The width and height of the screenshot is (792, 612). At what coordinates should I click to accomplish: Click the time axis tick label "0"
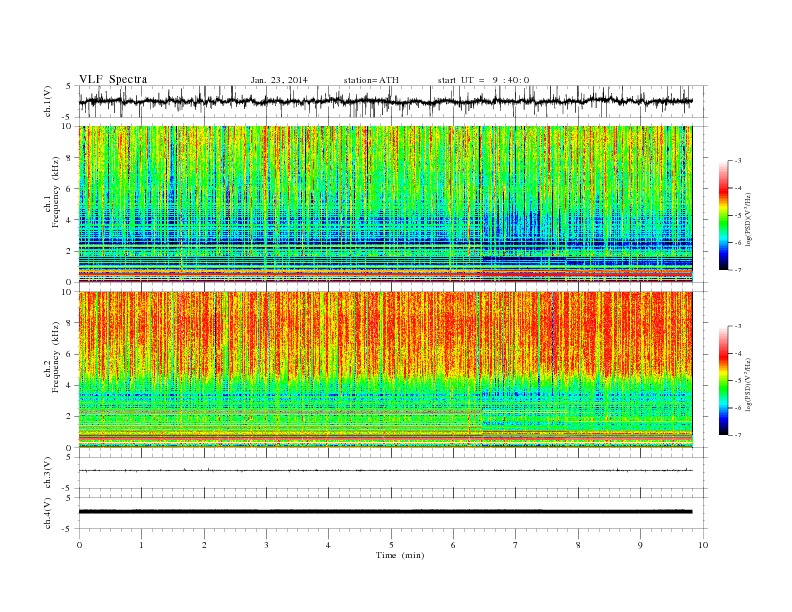[x=79, y=545]
